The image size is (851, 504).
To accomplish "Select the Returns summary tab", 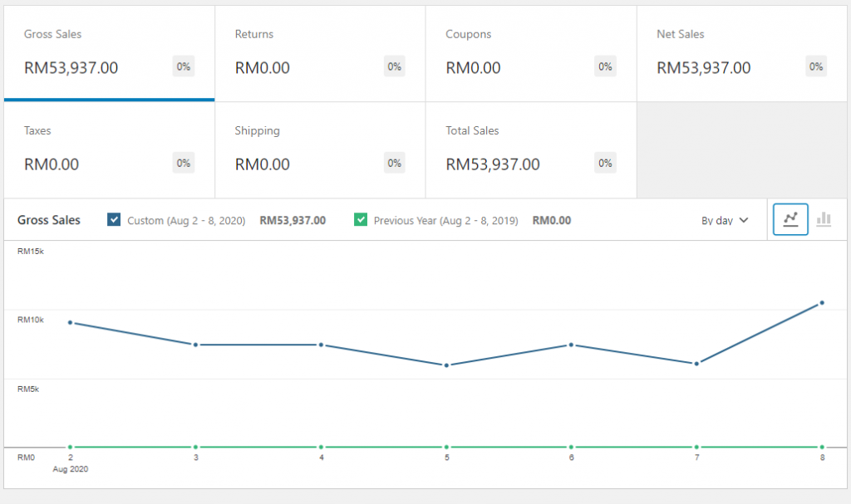I will click(320, 54).
